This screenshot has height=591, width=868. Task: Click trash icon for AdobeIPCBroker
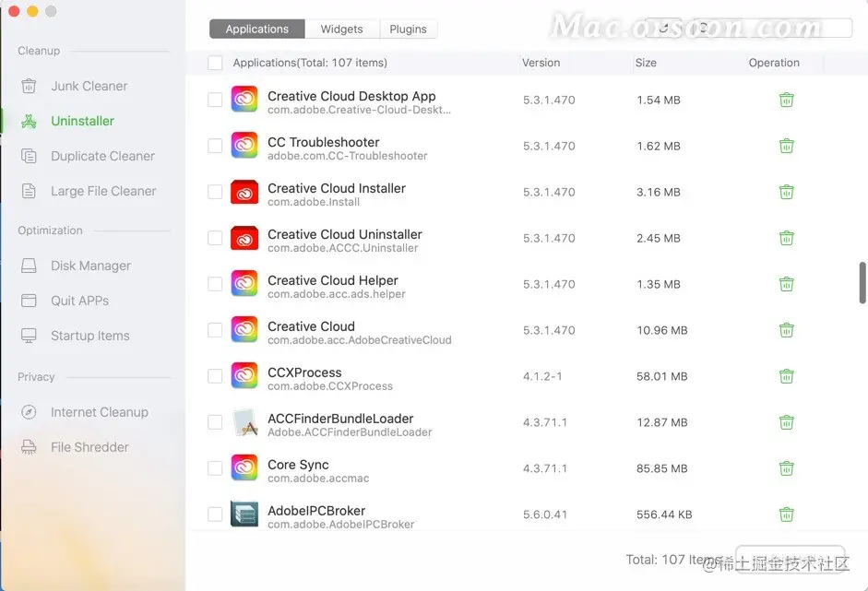(x=787, y=514)
